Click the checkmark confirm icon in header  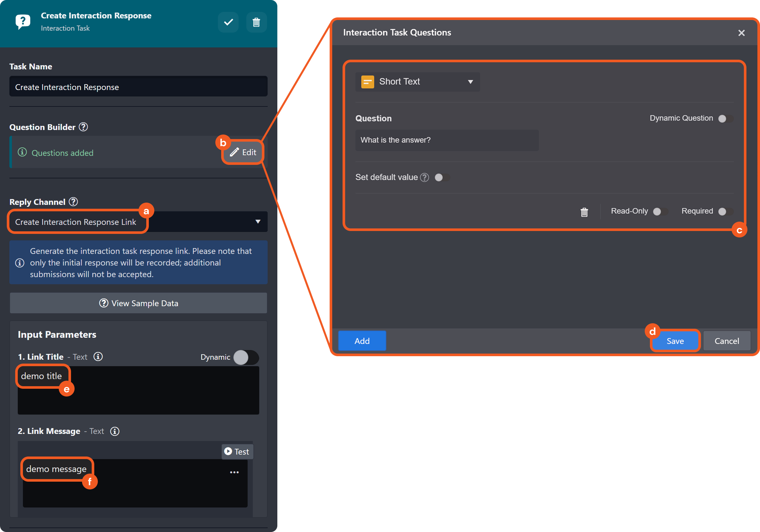228,22
